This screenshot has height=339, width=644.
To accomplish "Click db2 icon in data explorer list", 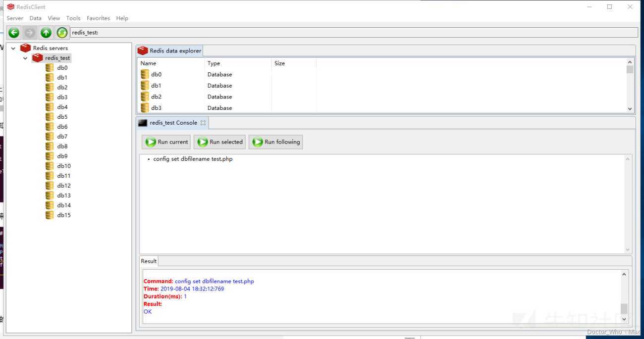I will pos(145,97).
